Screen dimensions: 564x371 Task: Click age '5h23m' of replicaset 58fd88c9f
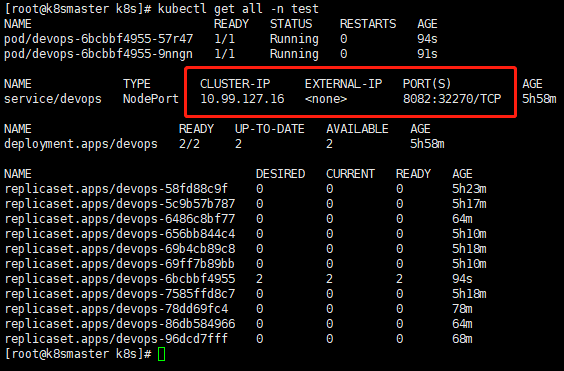coord(469,189)
